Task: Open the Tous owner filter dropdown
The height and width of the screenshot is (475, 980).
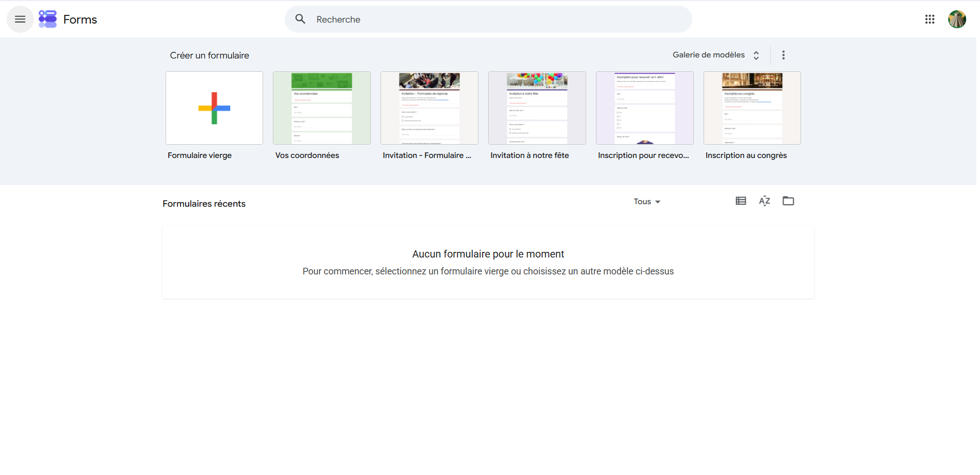Action: click(x=647, y=202)
